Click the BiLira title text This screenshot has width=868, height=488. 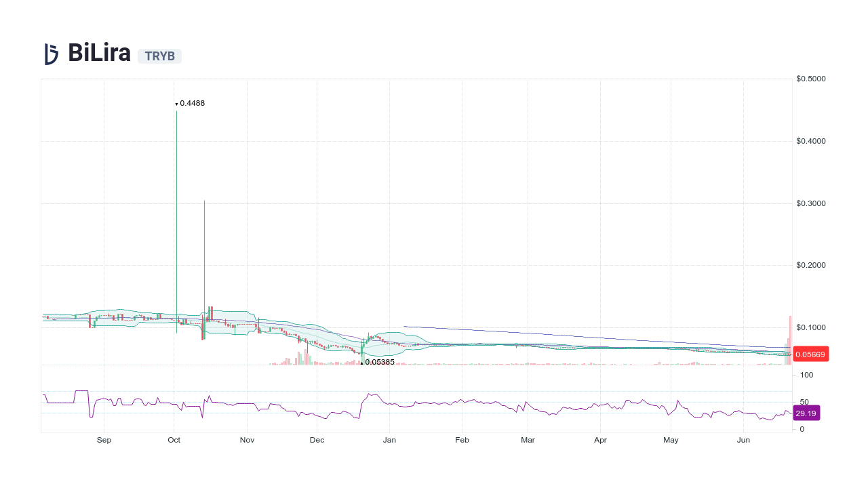click(x=99, y=54)
